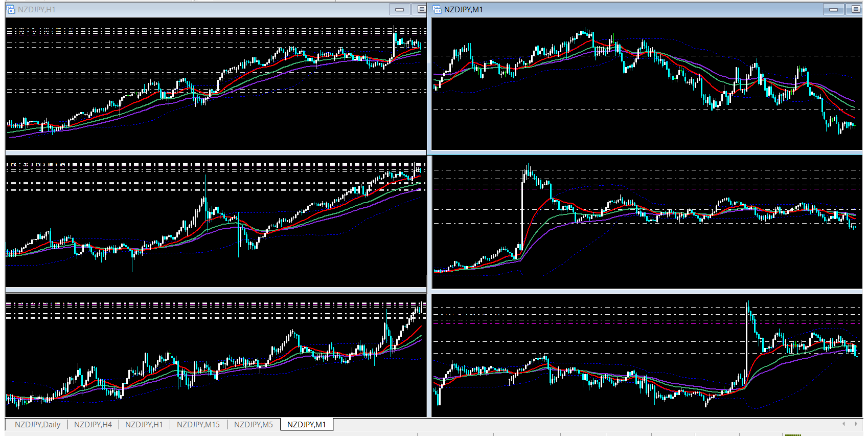
Task: Minimize the NZDJPY,M1 chart window
Action: coord(834,9)
